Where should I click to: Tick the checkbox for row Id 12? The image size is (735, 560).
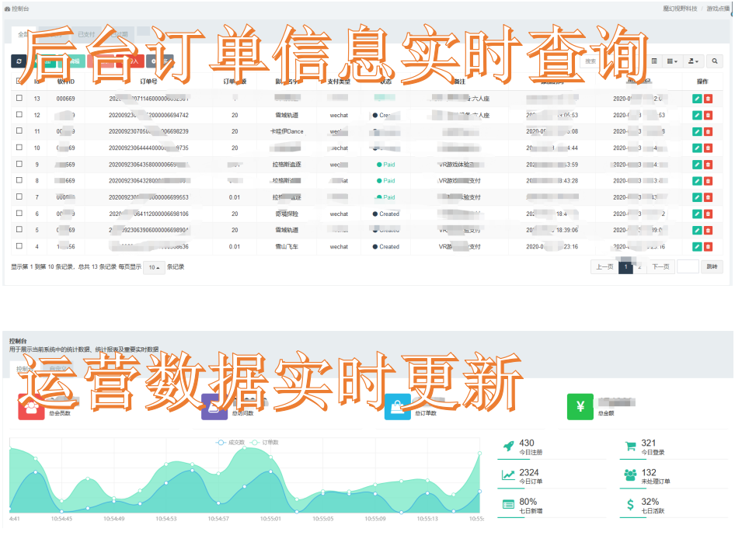pyautogui.click(x=19, y=114)
